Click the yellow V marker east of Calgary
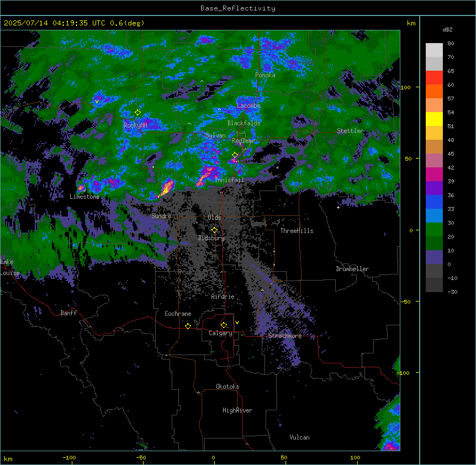The width and height of the screenshot is (476, 465). pos(237,323)
